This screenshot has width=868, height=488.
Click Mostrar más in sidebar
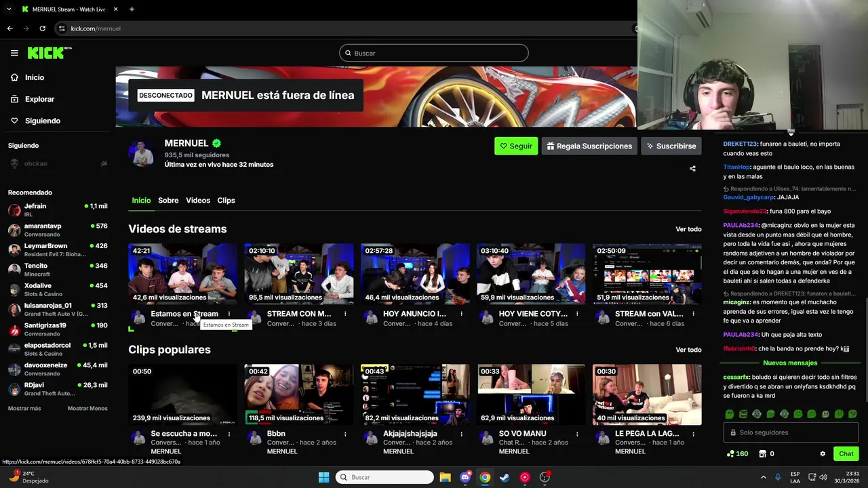tap(24, 409)
